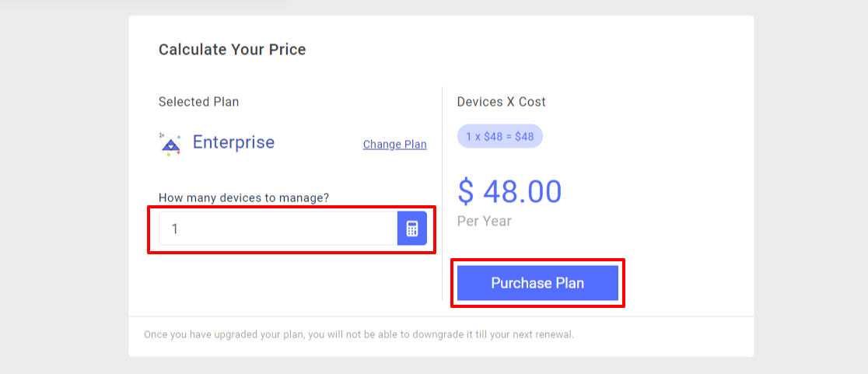Click the Per Year billing label

pyautogui.click(x=485, y=222)
